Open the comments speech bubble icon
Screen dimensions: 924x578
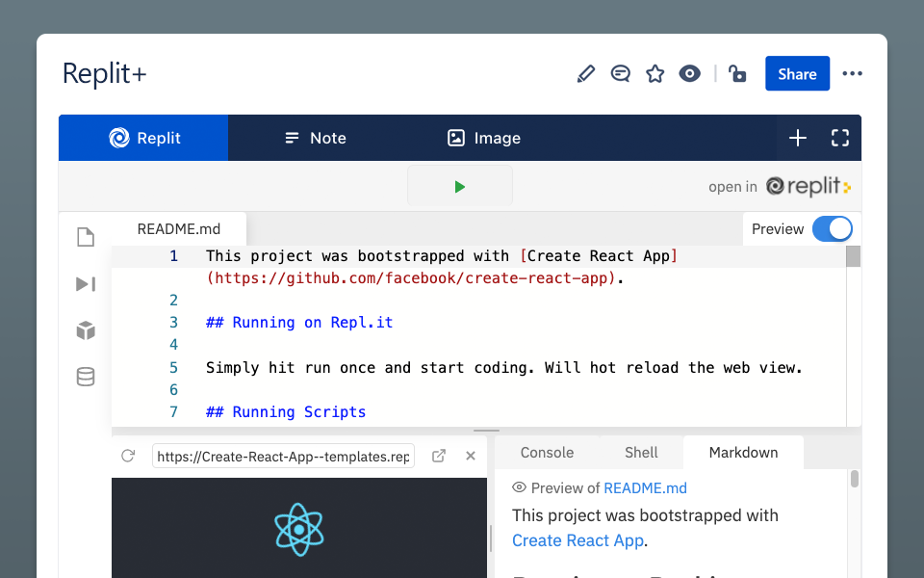[621, 74]
